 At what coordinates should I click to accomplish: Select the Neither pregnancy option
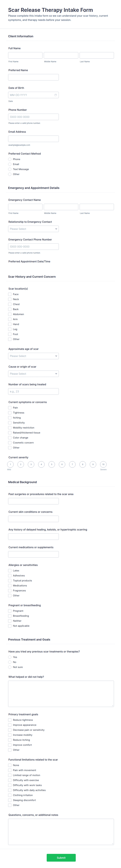(x=10, y=621)
